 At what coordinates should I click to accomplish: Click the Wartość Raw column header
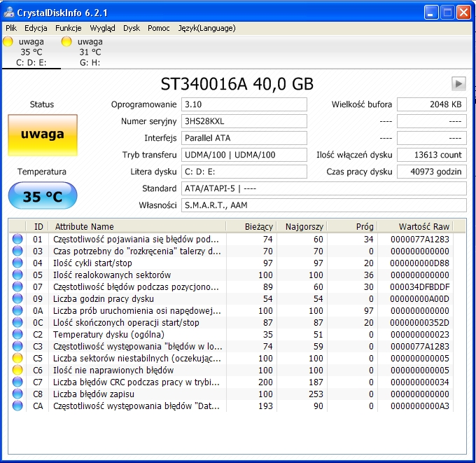415,227
